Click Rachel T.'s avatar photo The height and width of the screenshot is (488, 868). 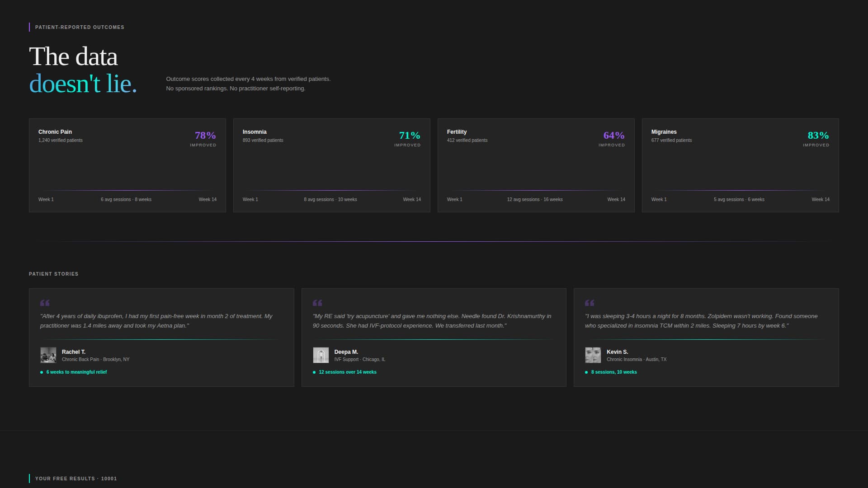(48, 355)
